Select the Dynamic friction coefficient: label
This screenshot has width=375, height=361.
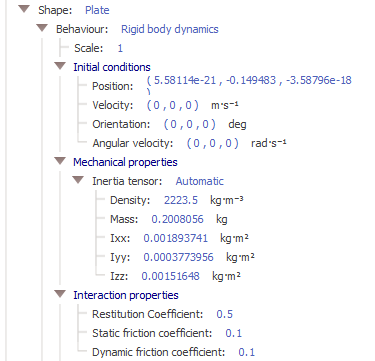(x=158, y=352)
